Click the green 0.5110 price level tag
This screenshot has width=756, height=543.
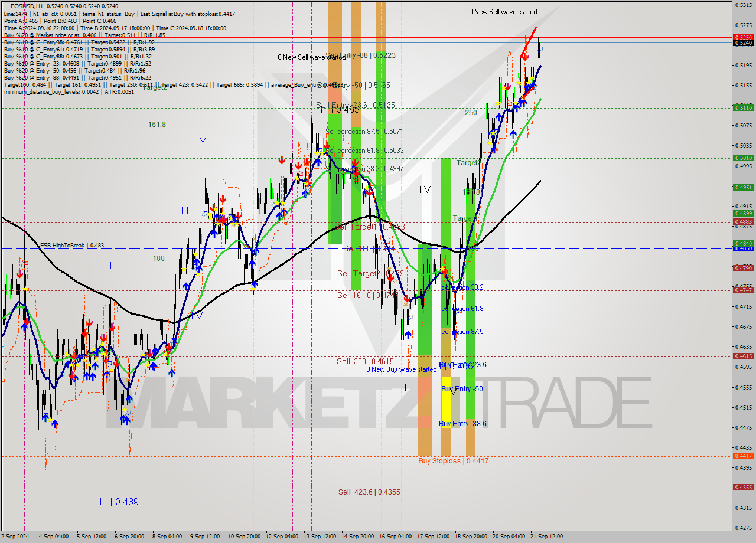(743, 107)
